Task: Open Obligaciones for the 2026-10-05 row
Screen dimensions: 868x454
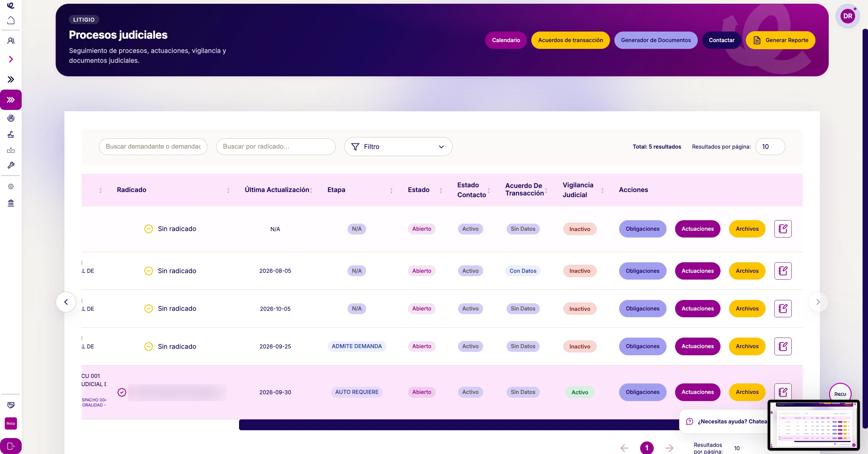Action: coord(643,308)
